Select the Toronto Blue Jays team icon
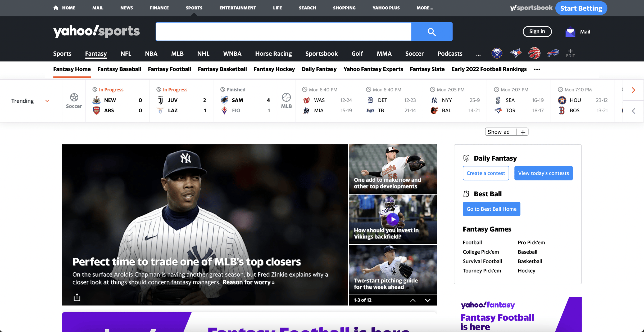644x332 pixels. [515, 53]
